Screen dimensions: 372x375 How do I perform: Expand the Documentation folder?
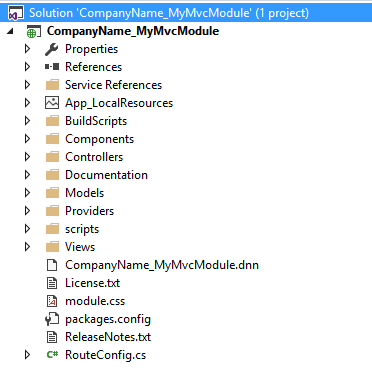point(27,175)
